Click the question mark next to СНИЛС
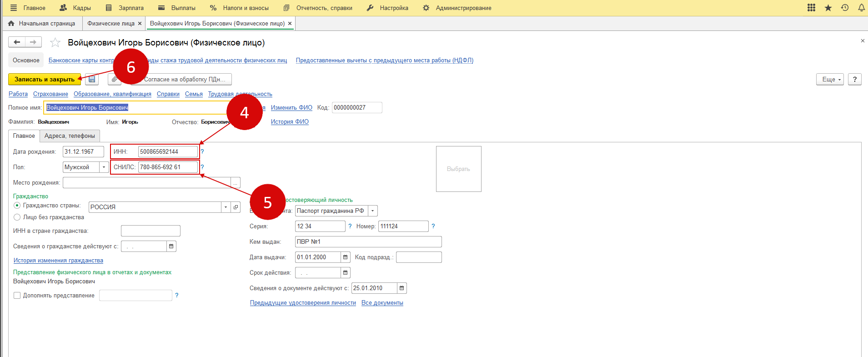This screenshot has width=868, height=357. tap(202, 167)
